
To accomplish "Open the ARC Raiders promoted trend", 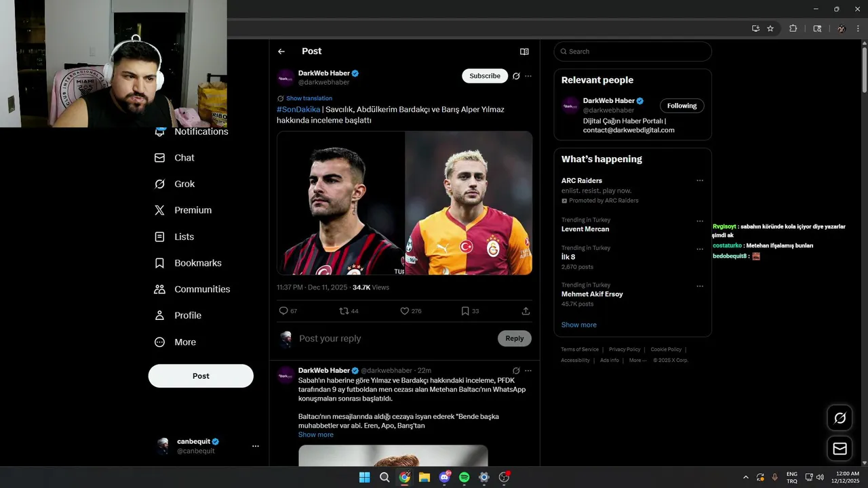I will pyautogui.click(x=582, y=181).
